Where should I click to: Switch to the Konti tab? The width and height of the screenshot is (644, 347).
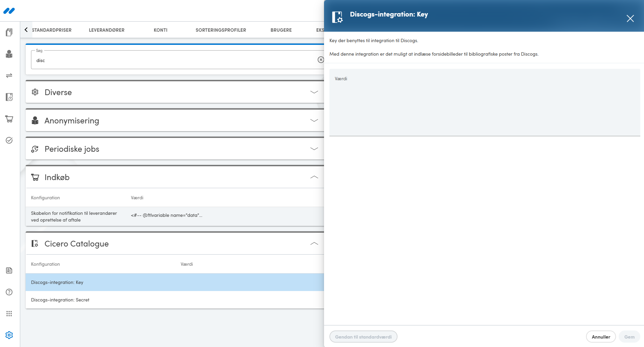160,30
